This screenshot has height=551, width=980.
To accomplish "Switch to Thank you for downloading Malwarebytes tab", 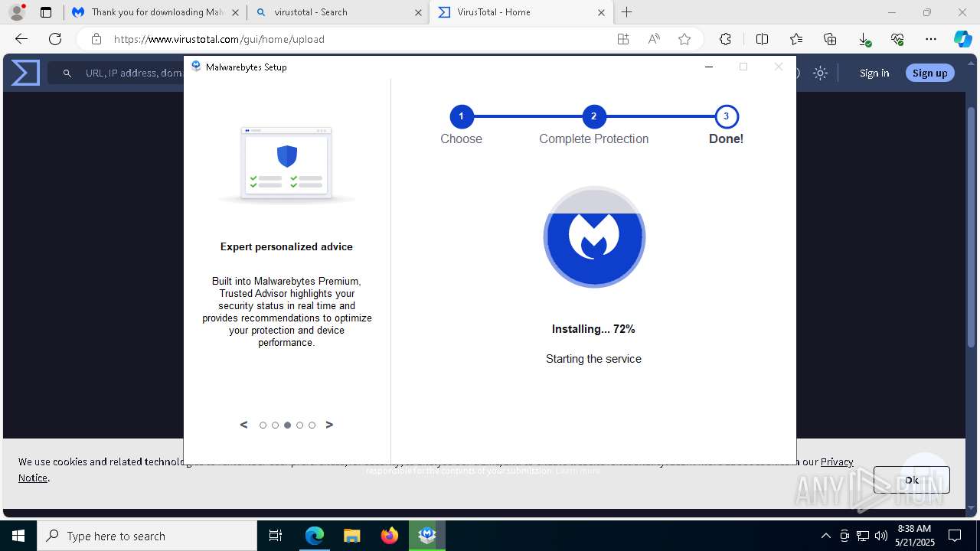I will coord(155,12).
